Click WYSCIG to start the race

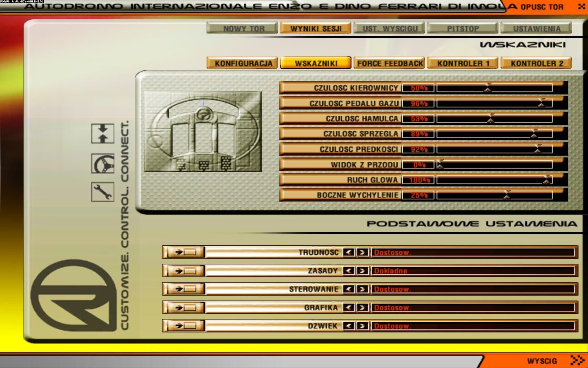coord(542,361)
